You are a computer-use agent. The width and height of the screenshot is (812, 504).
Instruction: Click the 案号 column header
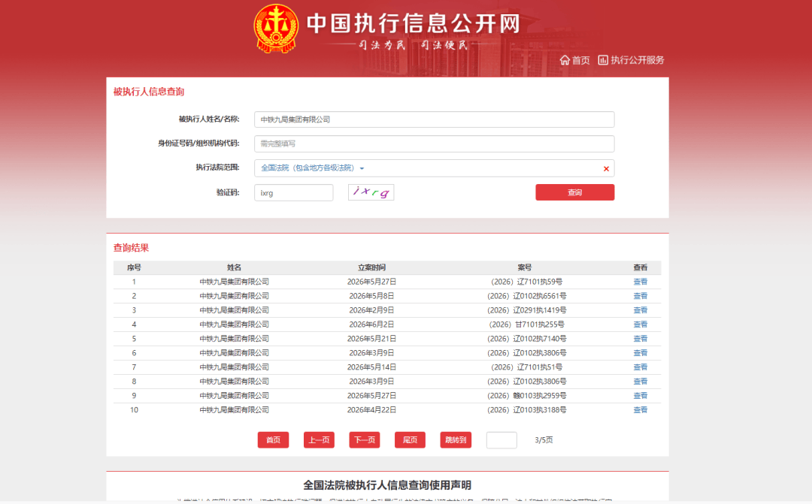(x=525, y=267)
